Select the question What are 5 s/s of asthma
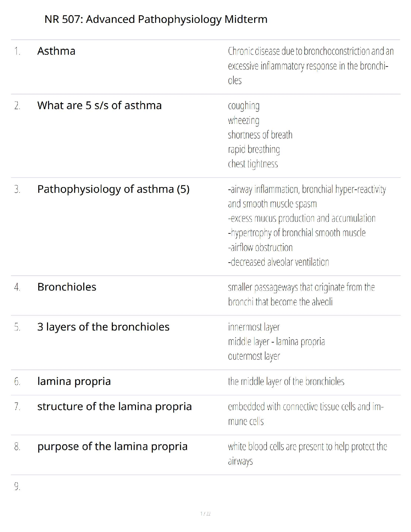Screen dimensions: 411x532 [x=99, y=105]
